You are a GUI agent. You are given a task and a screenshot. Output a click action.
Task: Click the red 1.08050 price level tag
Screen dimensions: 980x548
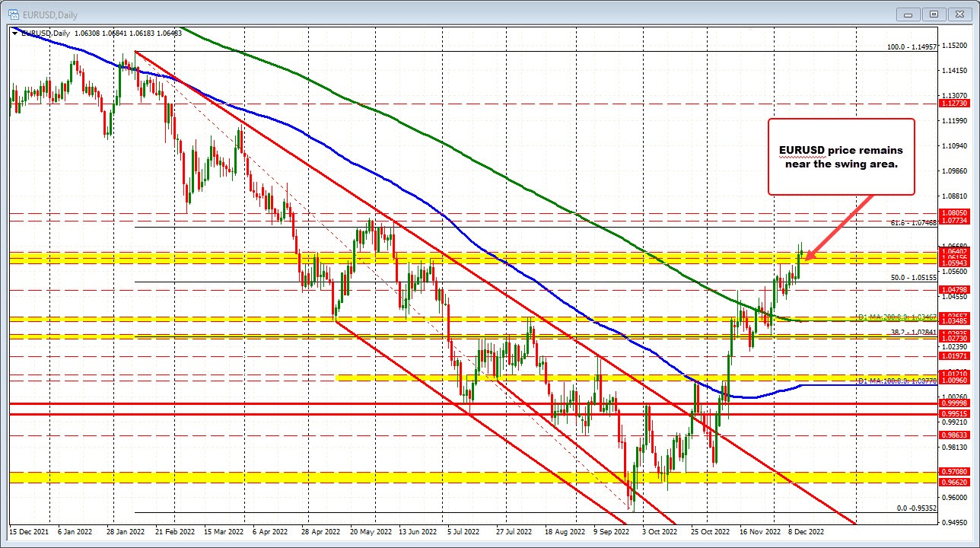954,213
